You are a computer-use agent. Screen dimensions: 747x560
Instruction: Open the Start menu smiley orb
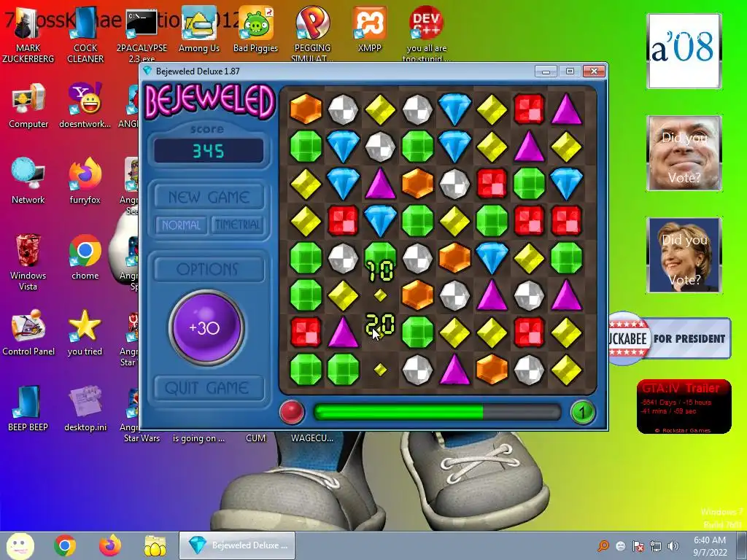[20, 545]
